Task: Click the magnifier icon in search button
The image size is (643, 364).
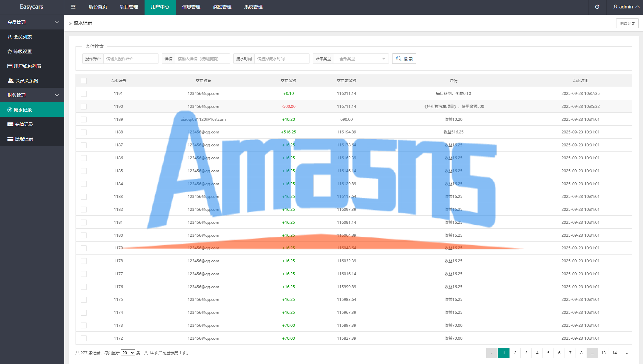Action: [x=399, y=59]
